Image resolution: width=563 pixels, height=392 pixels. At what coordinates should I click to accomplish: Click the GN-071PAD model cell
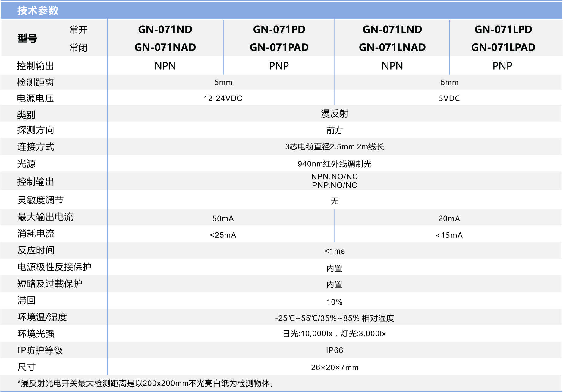(x=279, y=47)
